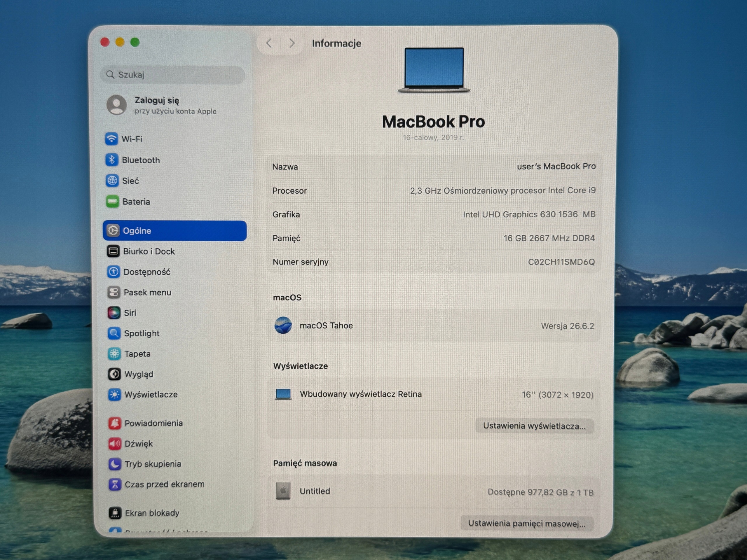
Task: Go forward with the right chevron
Action: click(292, 43)
